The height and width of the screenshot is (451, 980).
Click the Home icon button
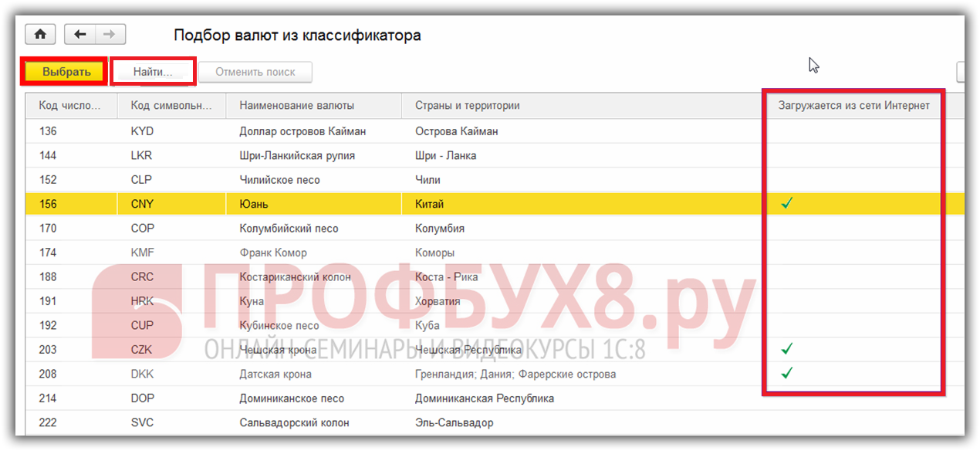point(41,35)
